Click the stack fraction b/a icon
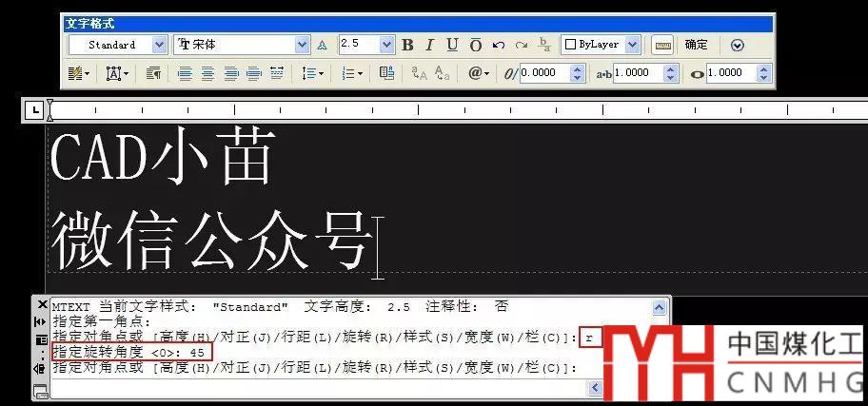 click(544, 45)
